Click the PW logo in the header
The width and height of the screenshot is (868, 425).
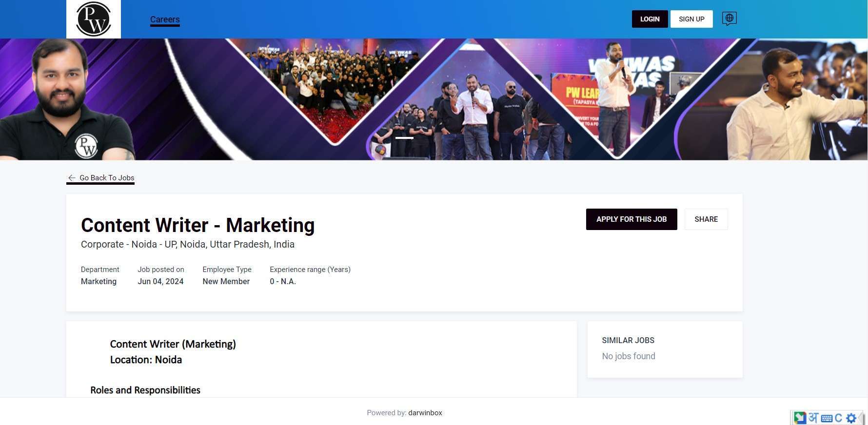[94, 19]
